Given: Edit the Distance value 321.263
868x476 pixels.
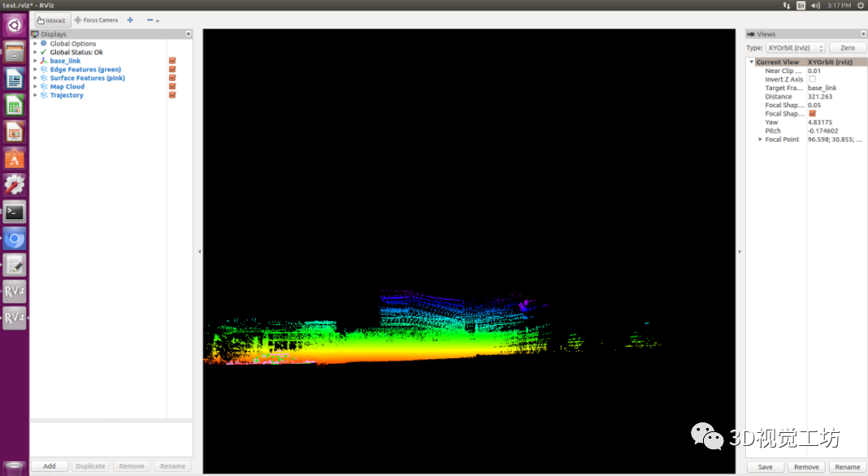Looking at the screenshot, I should 819,96.
